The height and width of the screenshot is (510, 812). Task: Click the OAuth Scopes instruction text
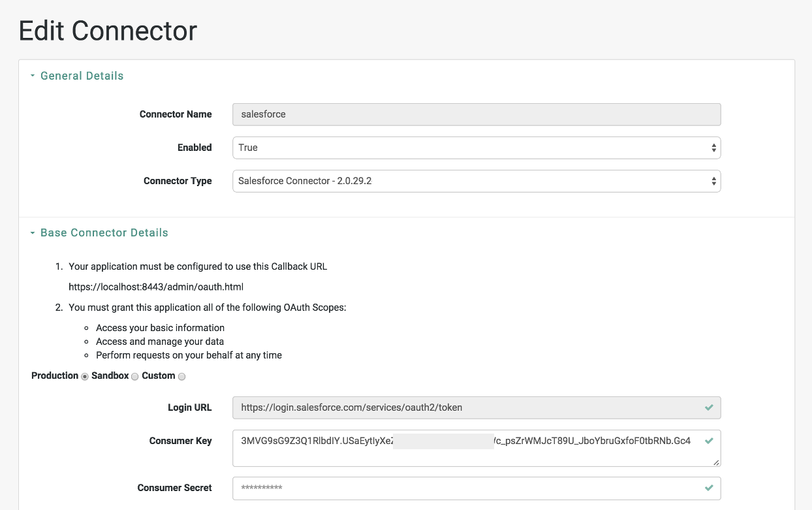pyautogui.click(x=208, y=307)
